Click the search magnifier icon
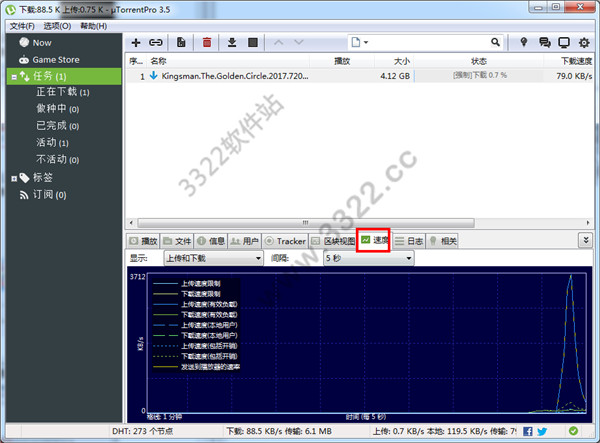The image size is (600, 443). tap(495, 42)
